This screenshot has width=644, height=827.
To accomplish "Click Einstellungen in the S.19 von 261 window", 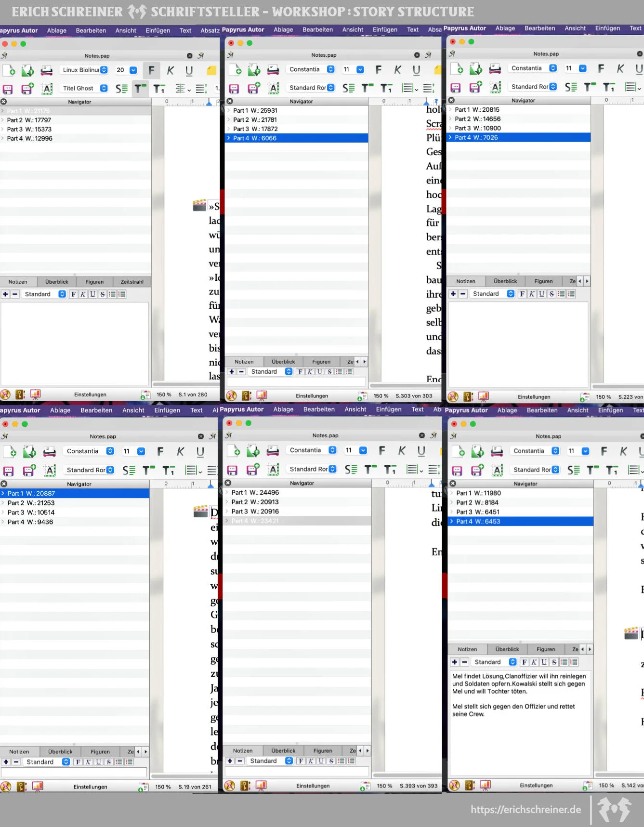I will point(90,787).
